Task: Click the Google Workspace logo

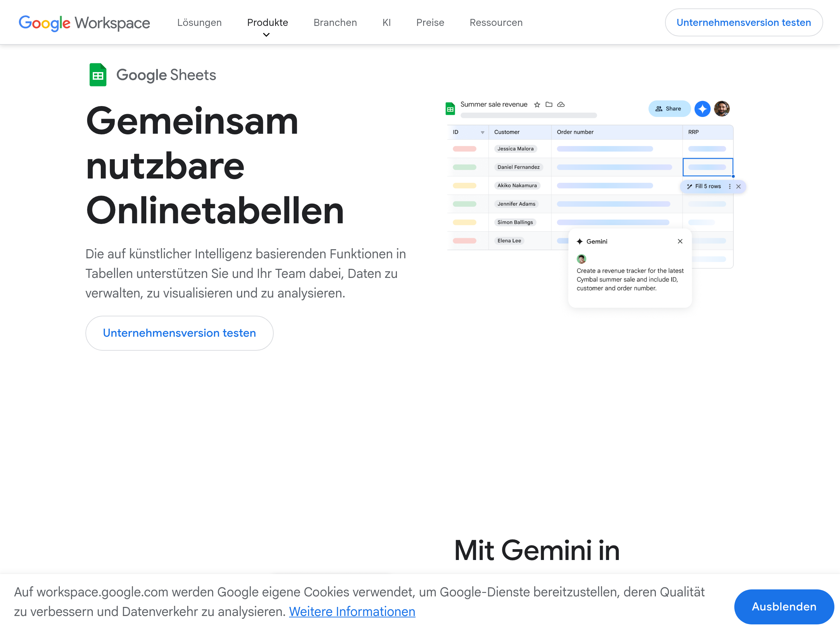Action: point(84,23)
